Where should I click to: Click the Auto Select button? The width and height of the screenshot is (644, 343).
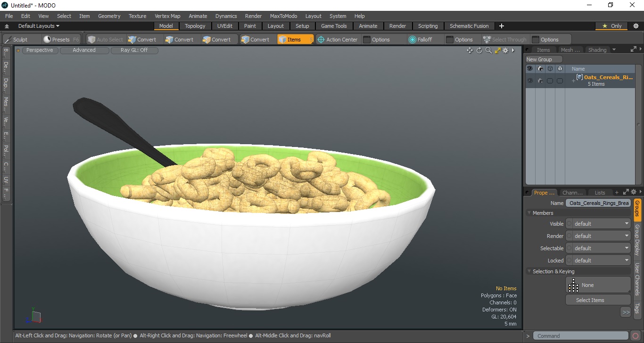coord(105,40)
